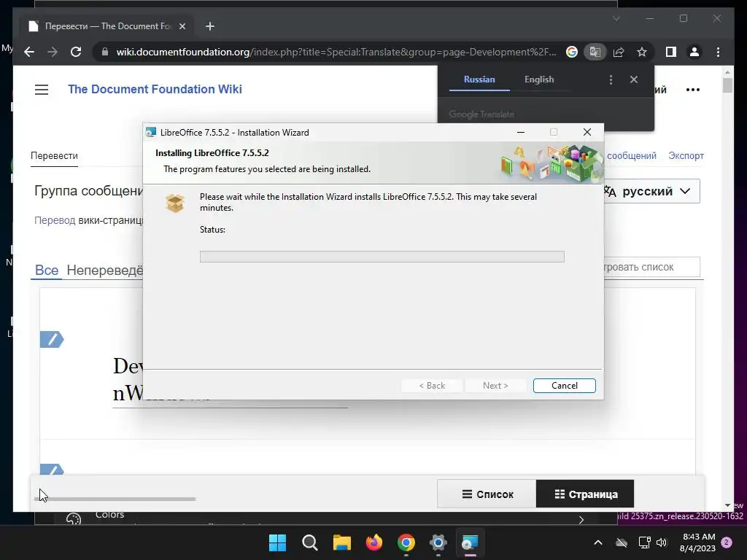The image size is (747, 560).
Task: Click the network icon in system tray
Action: (644, 542)
